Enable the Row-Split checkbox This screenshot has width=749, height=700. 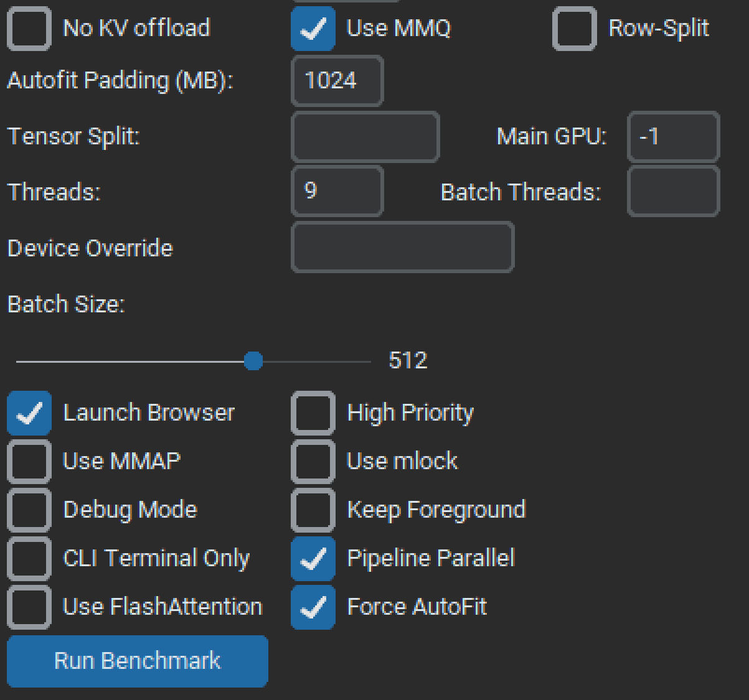point(574,29)
